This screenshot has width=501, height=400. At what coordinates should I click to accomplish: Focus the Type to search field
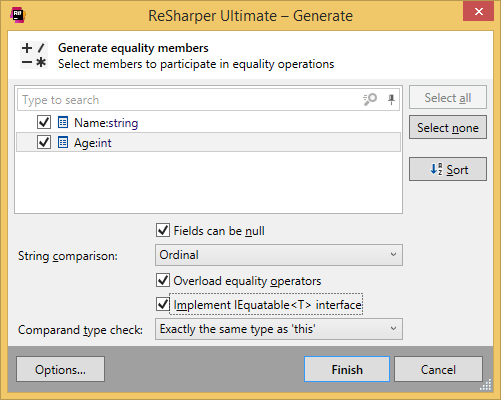pos(190,100)
